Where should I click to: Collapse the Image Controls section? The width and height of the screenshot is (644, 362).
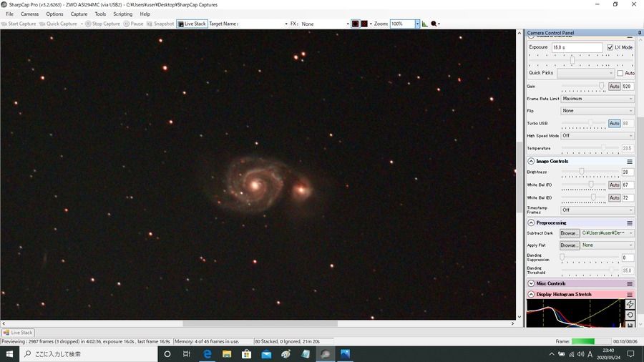(531, 161)
